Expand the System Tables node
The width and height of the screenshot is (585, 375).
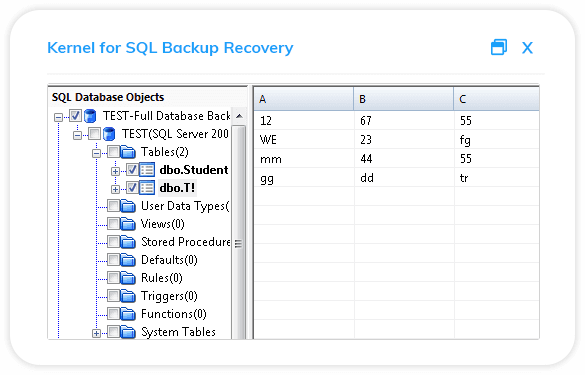tap(97, 334)
